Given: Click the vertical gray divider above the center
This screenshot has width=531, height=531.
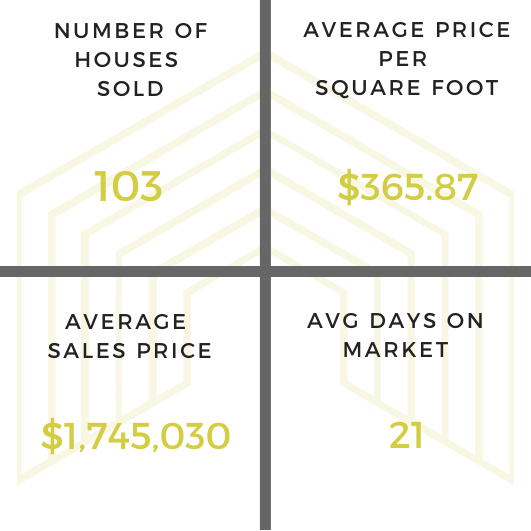Looking at the screenshot, I should click(x=266, y=133).
